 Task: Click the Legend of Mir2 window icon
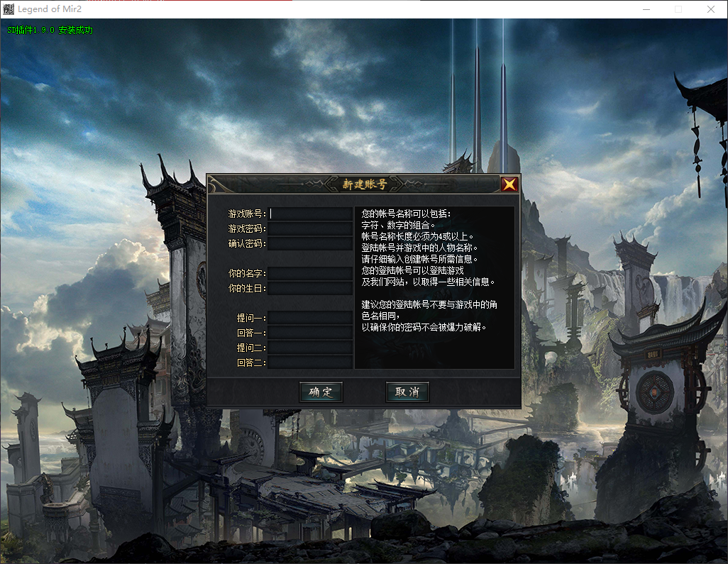point(9,9)
